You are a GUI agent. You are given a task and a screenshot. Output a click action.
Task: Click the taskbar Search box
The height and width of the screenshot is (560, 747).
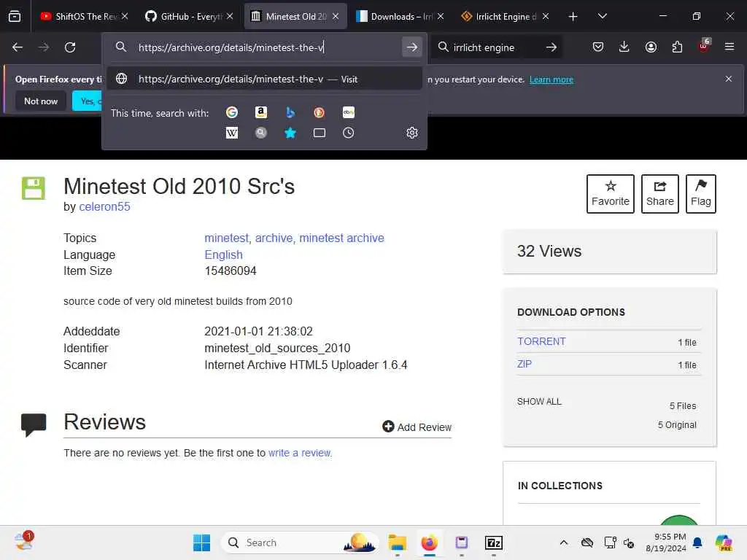(x=300, y=542)
